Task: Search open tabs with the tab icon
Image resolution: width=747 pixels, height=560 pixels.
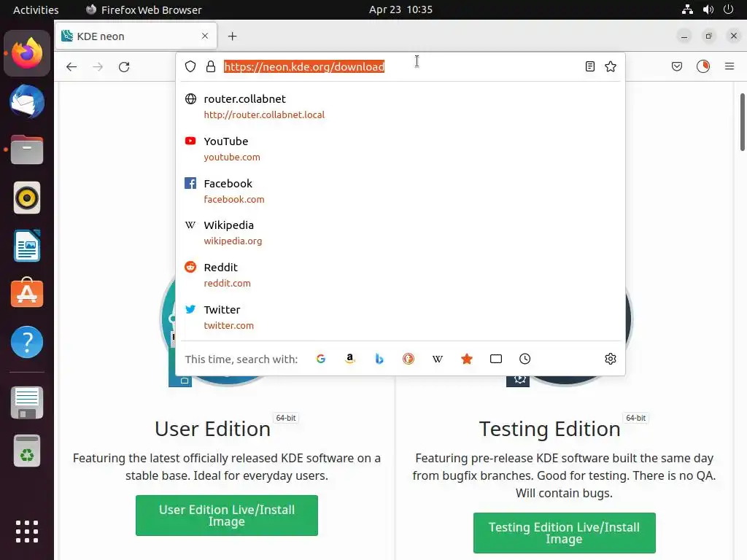Action: tap(496, 359)
